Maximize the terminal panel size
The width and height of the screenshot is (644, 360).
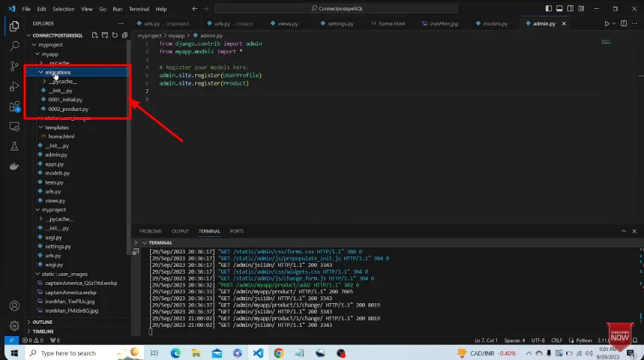tap(624, 231)
